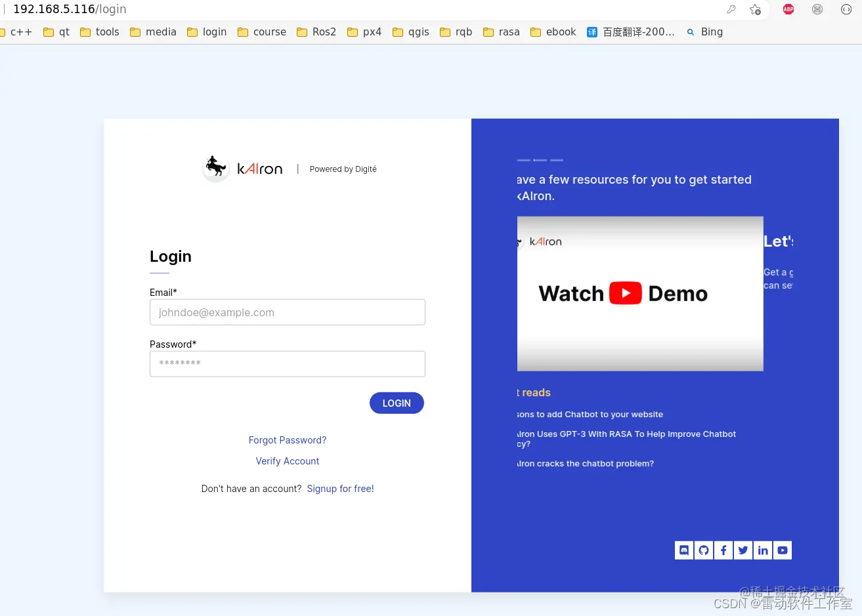Open the rasa bookmark folder
The image size is (862, 616).
502,31
